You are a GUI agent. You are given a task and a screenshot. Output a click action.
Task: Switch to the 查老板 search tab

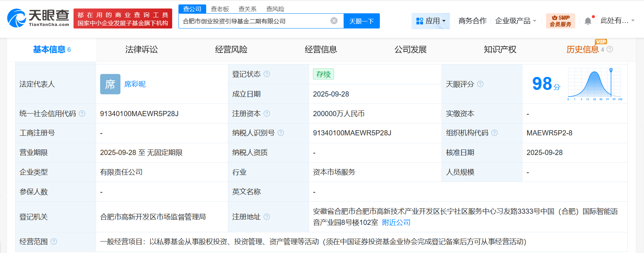(220, 9)
